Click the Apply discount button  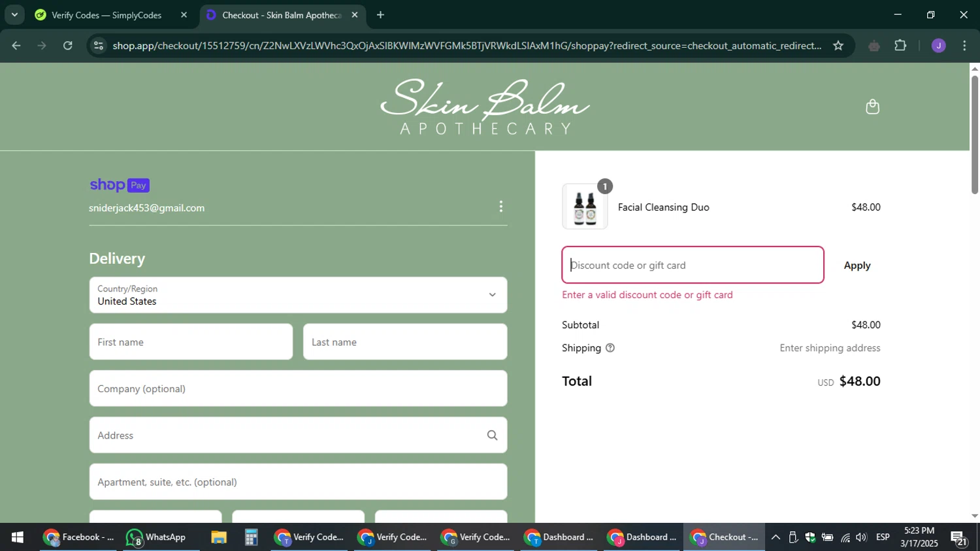coord(857,265)
